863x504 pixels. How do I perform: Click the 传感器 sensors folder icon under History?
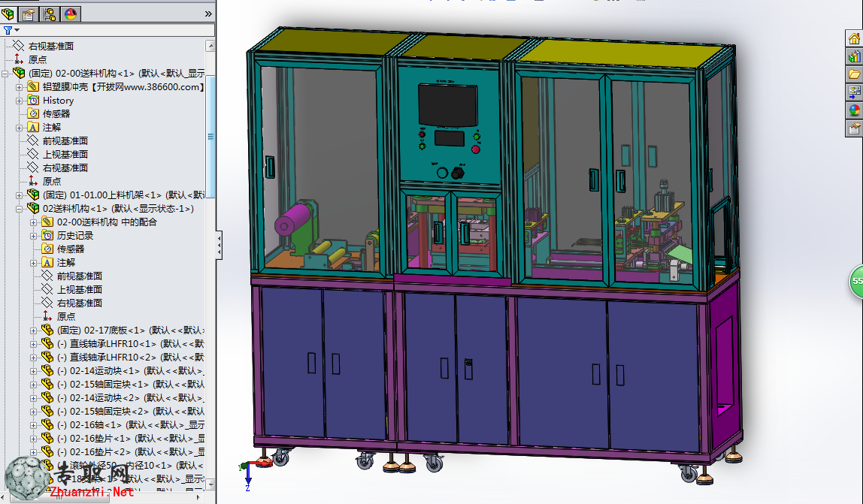pyautogui.click(x=33, y=113)
